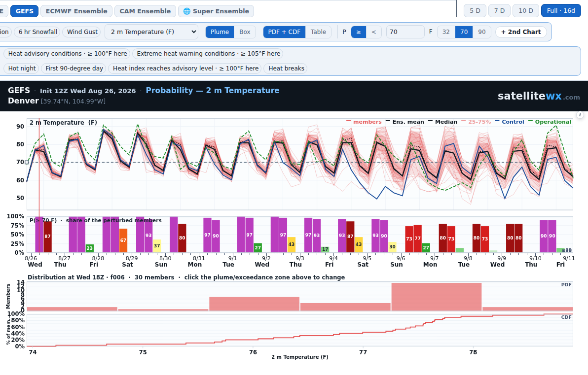
Task: Select the Full 16d range
Action: [561, 10]
